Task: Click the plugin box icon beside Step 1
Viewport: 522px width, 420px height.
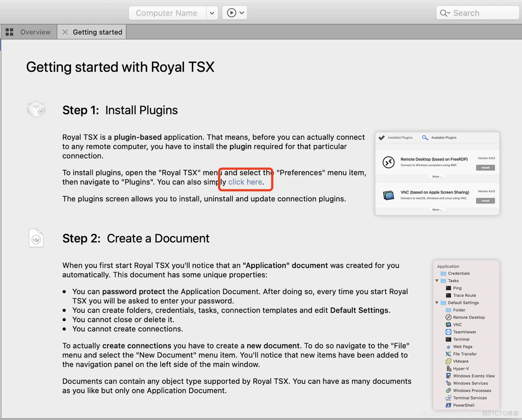Action: point(36,109)
